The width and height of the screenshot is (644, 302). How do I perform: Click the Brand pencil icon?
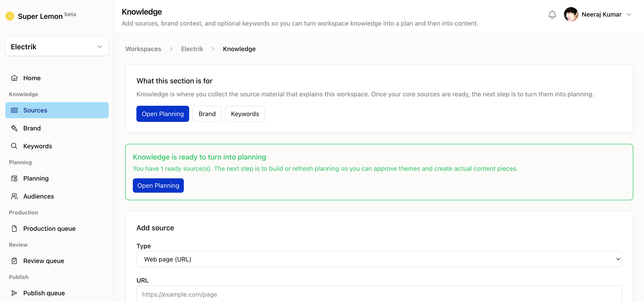click(x=14, y=128)
